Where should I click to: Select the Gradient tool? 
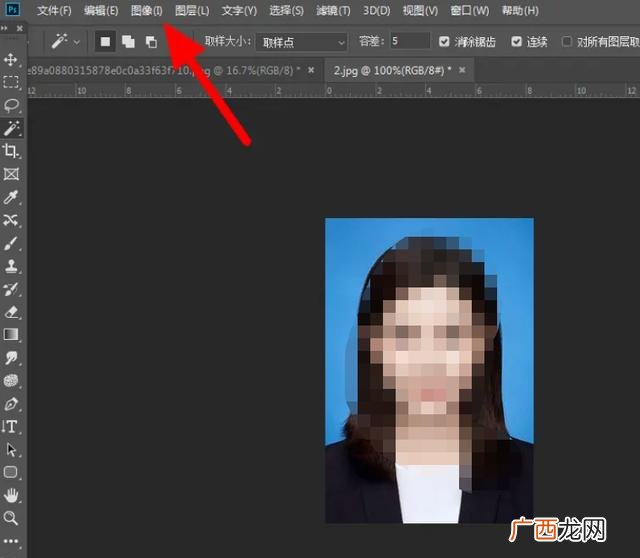11,335
